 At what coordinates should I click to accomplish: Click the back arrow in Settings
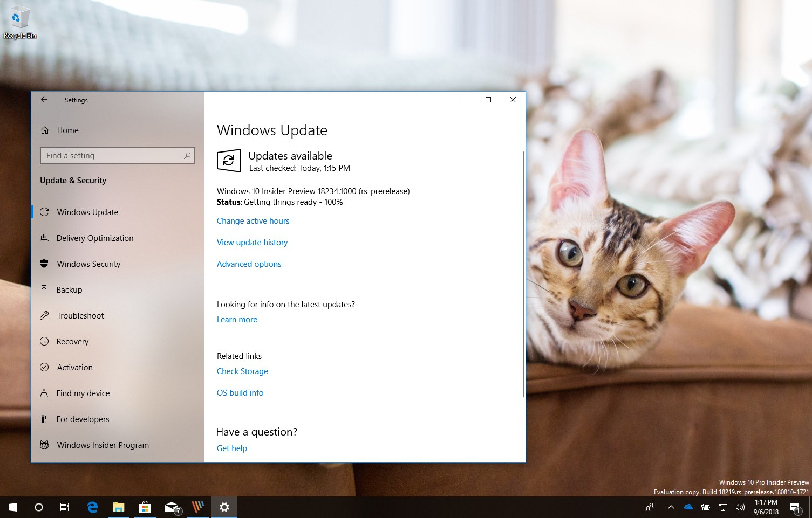(44, 100)
